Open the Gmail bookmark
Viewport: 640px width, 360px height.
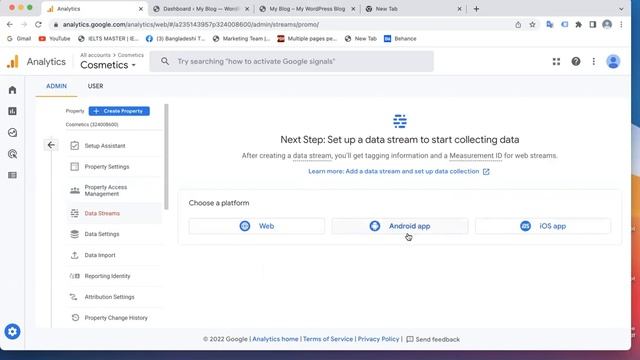19,39
